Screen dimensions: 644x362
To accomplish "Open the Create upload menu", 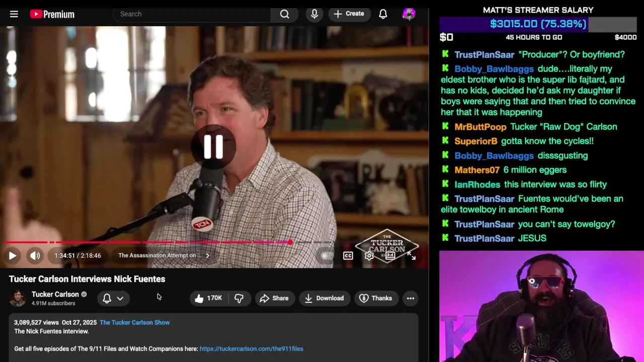I will [349, 14].
